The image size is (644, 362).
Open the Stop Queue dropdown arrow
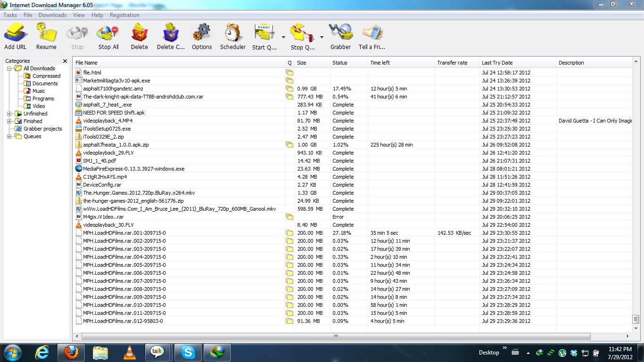[x=322, y=37]
